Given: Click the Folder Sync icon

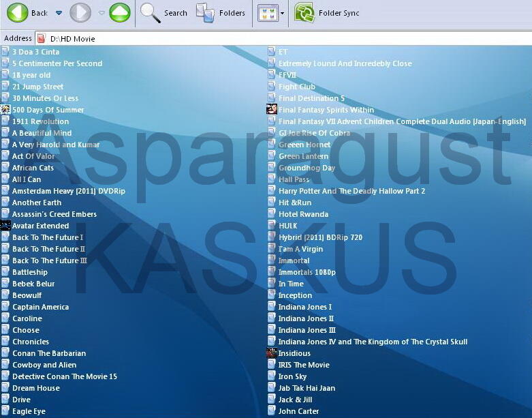Looking at the screenshot, I should coord(304,12).
